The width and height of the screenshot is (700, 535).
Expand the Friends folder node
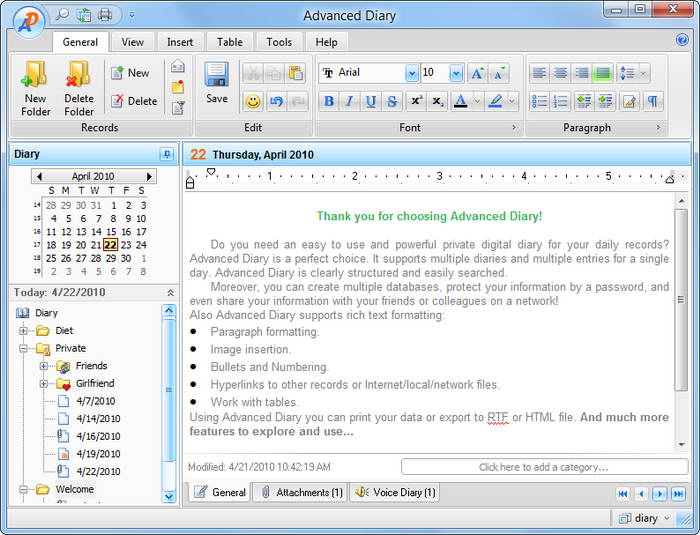(x=44, y=366)
